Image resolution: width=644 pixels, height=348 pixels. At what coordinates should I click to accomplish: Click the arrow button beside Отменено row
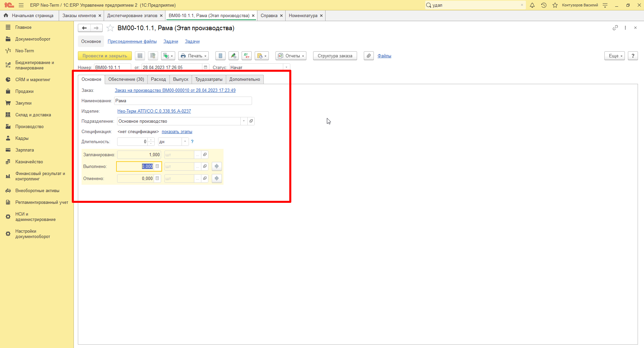[217, 178]
